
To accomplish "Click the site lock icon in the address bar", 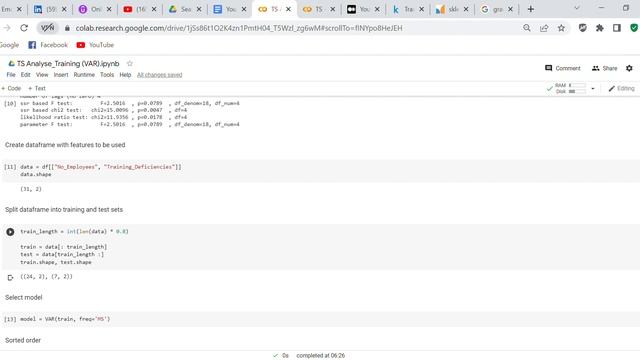I will point(67,28).
